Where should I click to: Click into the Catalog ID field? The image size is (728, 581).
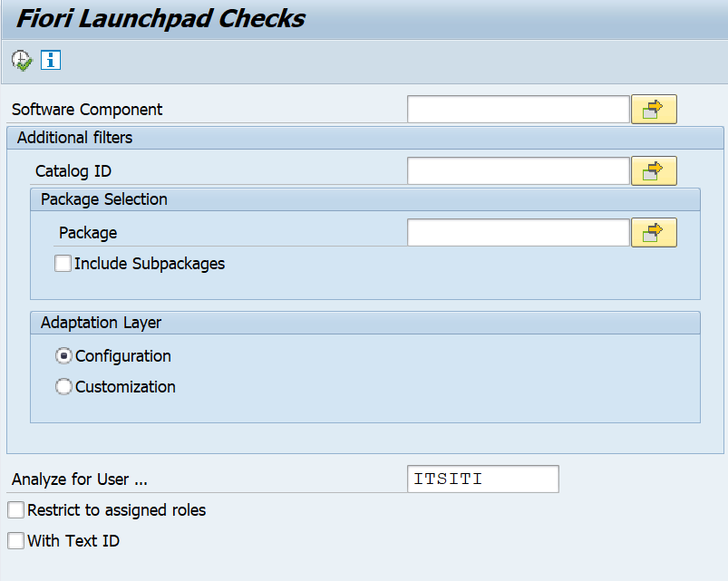pos(518,170)
